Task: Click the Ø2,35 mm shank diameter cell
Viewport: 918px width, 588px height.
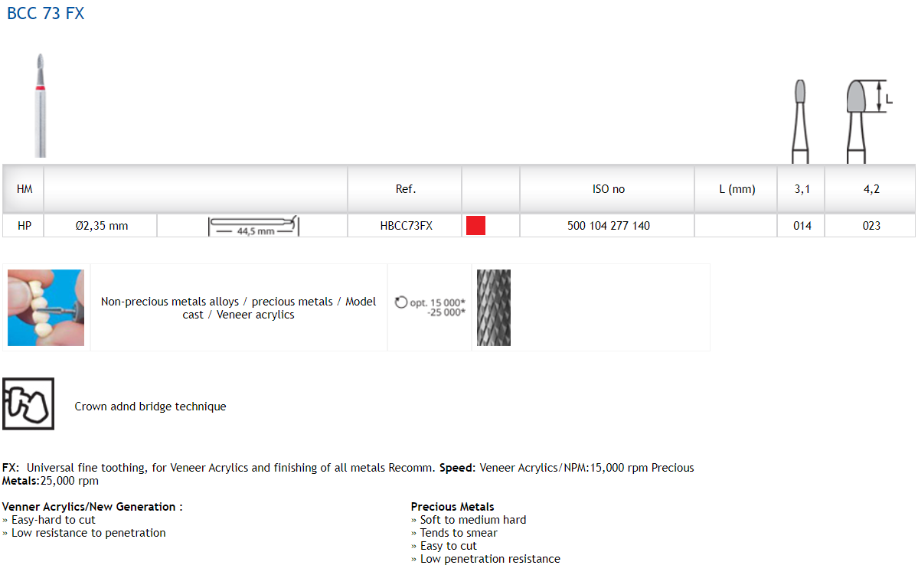Action: point(102,226)
